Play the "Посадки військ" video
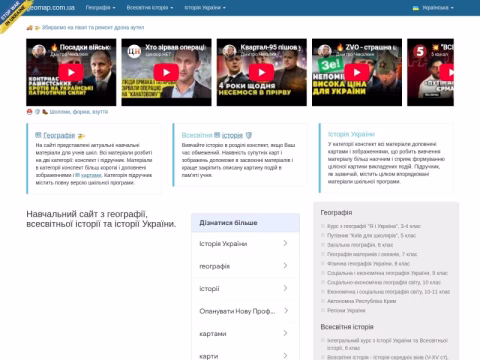The width and height of the screenshot is (480, 360). point(71,72)
